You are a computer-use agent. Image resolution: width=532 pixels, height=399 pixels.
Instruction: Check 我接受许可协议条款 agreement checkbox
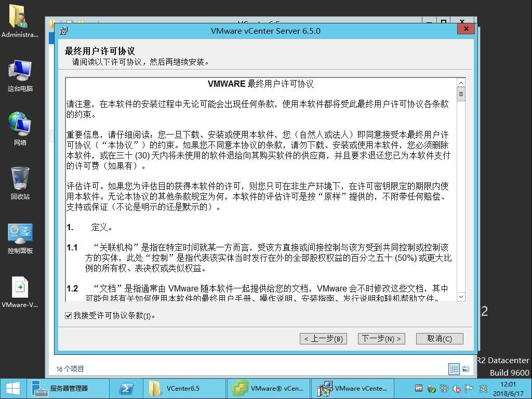coord(67,315)
